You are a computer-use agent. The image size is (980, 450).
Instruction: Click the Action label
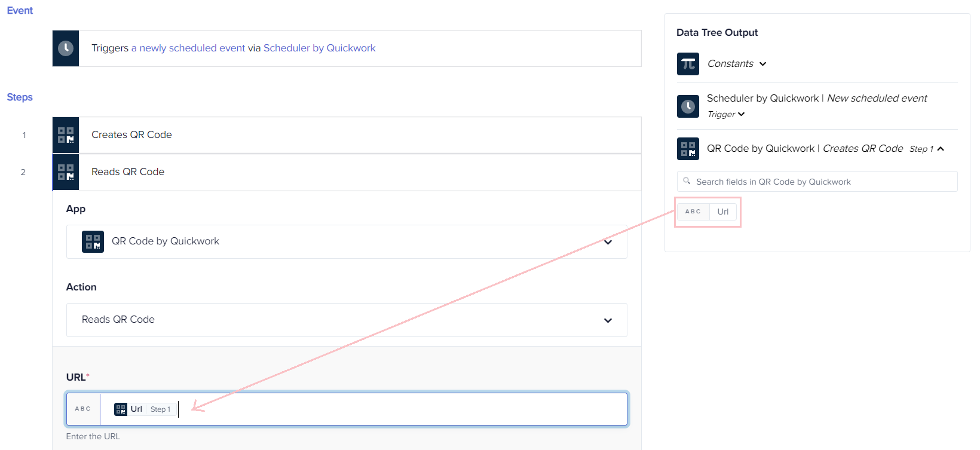pos(81,287)
